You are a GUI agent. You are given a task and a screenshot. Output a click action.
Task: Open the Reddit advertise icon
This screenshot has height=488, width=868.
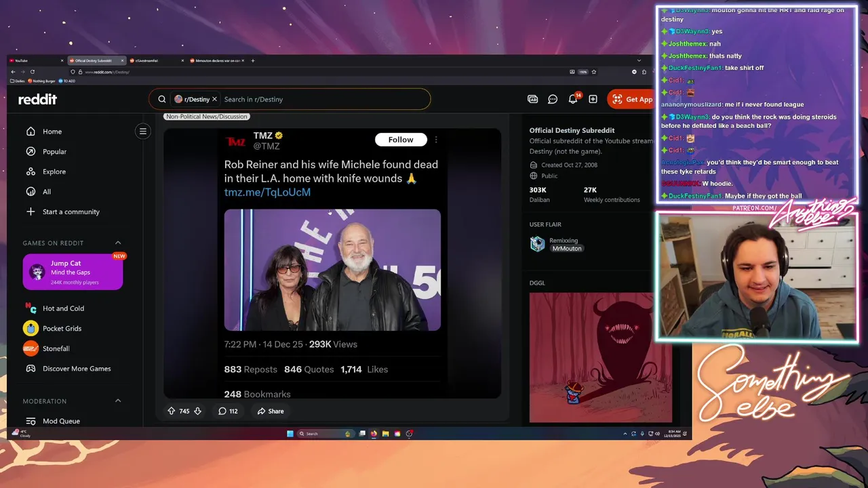point(533,99)
